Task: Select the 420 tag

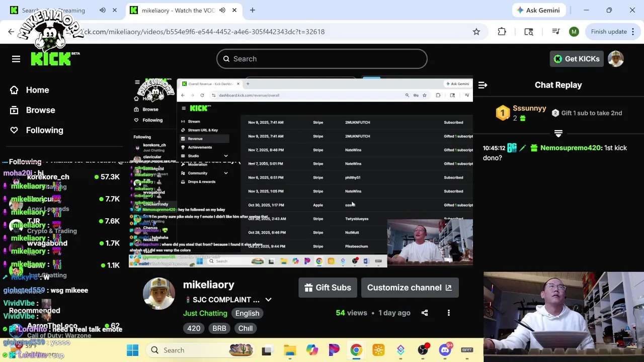Action: point(194,328)
